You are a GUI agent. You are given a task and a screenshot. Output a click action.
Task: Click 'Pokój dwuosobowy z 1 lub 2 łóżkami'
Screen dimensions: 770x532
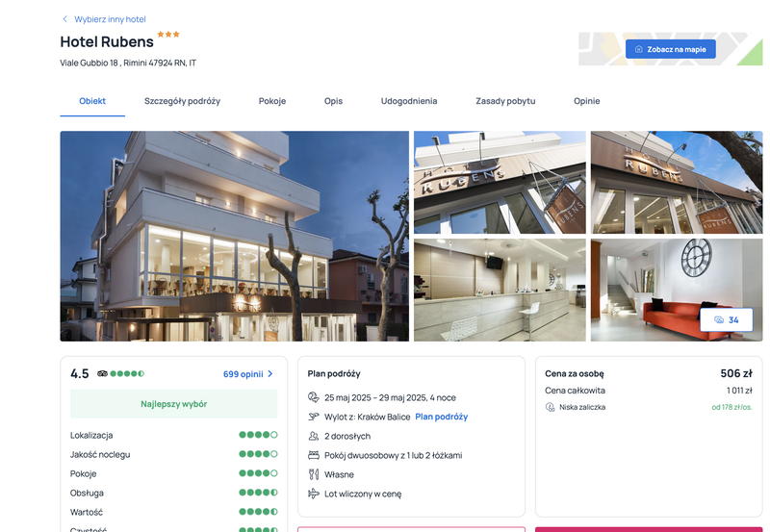393,455
